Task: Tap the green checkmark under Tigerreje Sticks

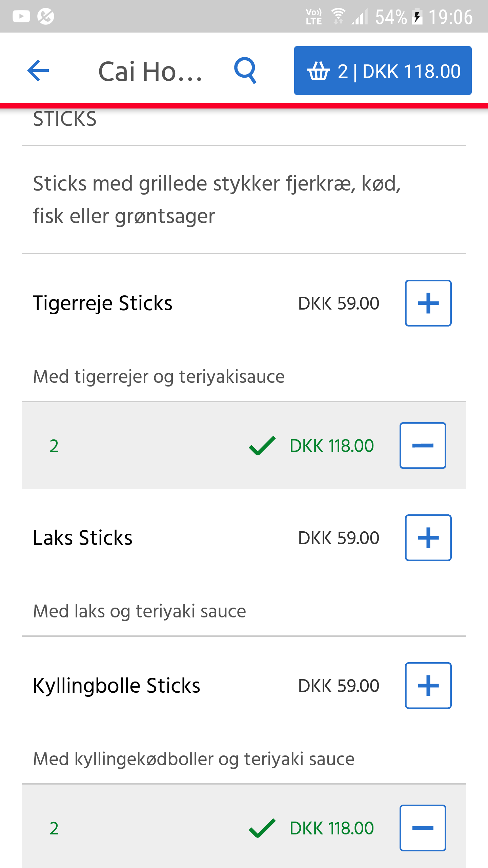Action: [262, 446]
